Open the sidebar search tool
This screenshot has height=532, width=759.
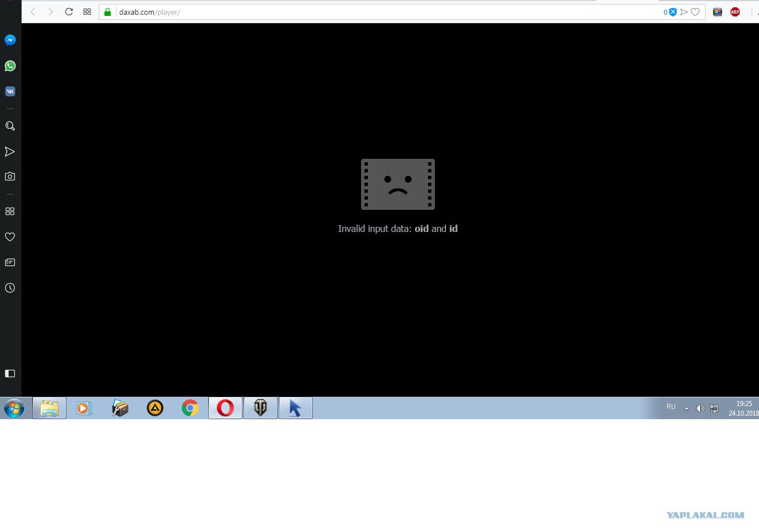[x=10, y=126]
